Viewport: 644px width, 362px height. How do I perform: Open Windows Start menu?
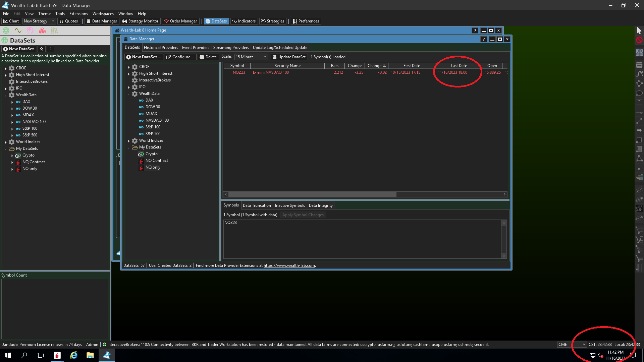tap(8, 355)
